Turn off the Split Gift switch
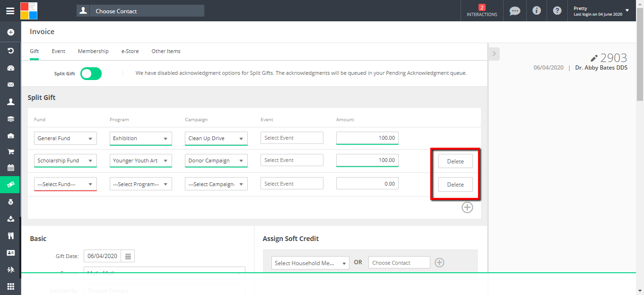Viewport: 644px width, 295px height. 91,73
